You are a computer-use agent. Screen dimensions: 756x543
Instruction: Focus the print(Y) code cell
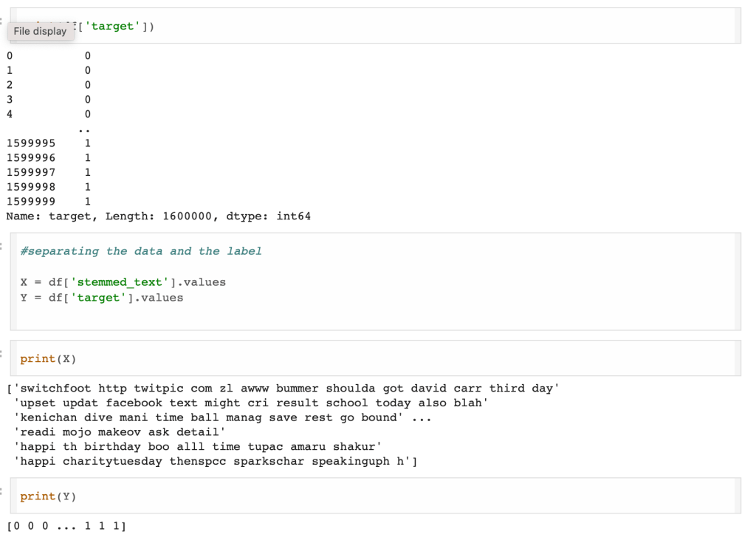tap(369, 496)
